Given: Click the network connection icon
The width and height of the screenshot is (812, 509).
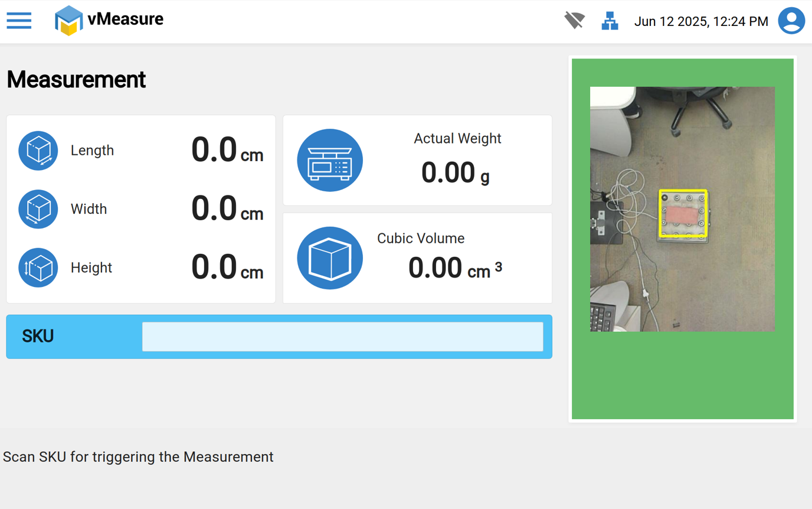Looking at the screenshot, I should 610,21.
